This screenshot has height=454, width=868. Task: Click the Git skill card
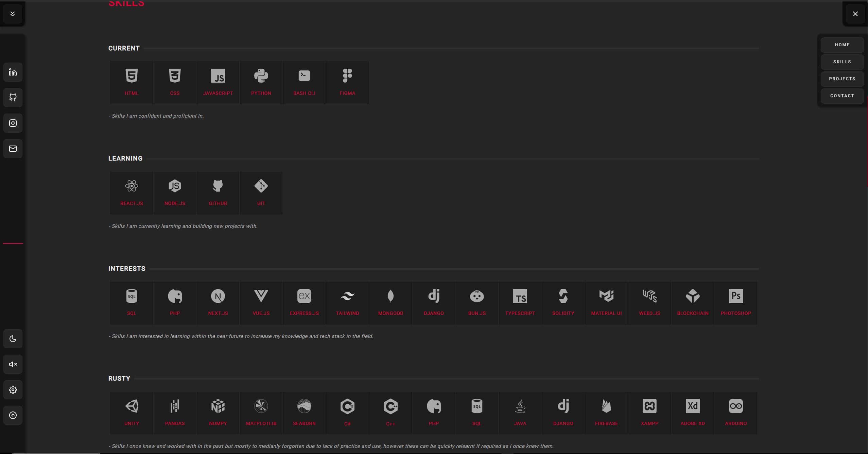click(261, 193)
